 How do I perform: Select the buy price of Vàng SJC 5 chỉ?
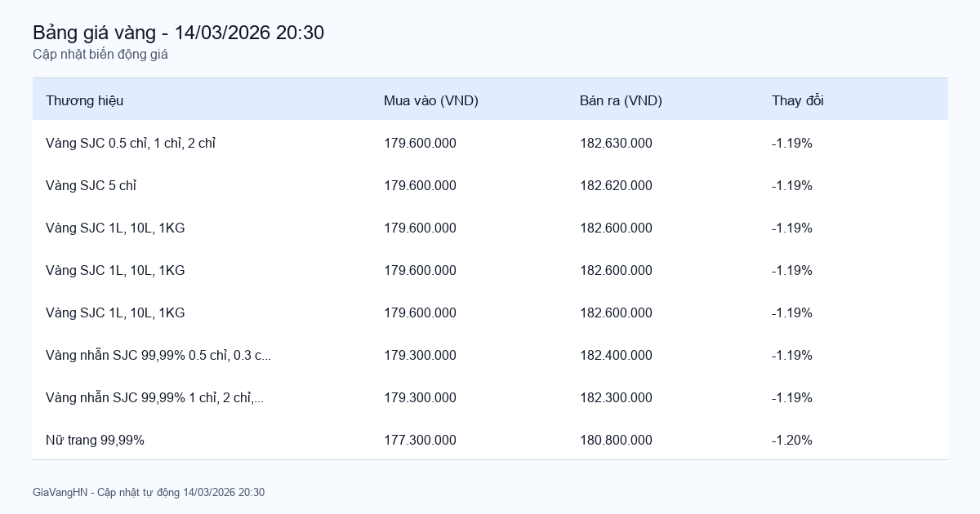point(420,185)
